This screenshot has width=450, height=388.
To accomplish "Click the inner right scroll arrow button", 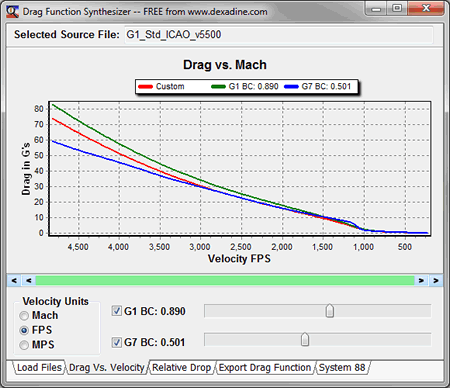I will [421, 280].
